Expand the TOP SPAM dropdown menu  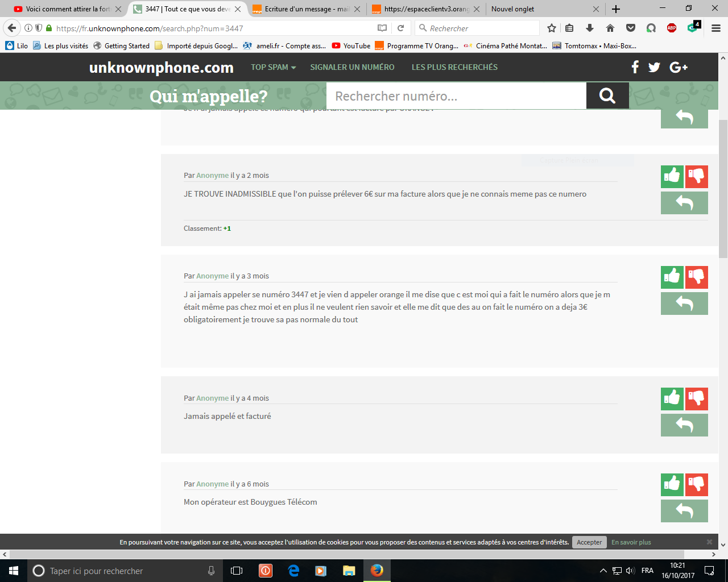[x=273, y=67]
